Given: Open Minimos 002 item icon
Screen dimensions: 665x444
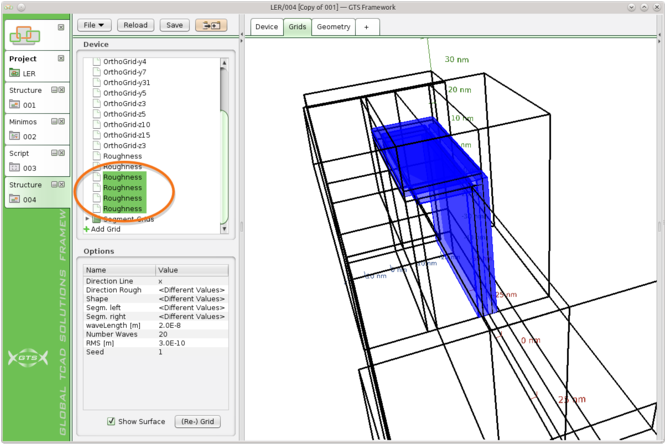Looking at the screenshot, I should click(15, 136).
